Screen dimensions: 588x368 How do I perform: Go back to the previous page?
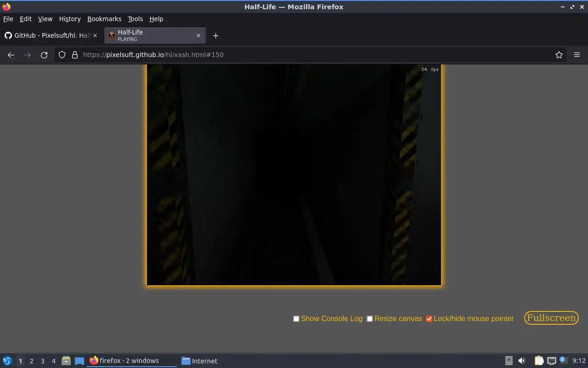[11, 55]
